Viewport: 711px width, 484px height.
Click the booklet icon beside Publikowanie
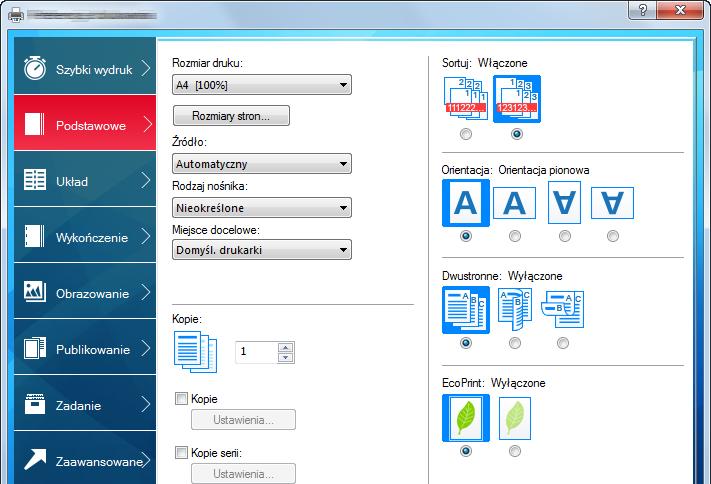click(x=35, y=348)
